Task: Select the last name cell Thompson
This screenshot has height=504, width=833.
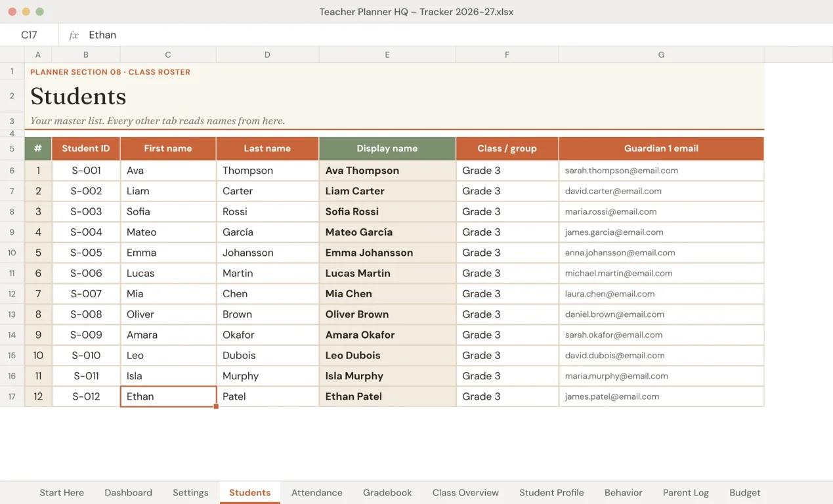Action: 267,171
